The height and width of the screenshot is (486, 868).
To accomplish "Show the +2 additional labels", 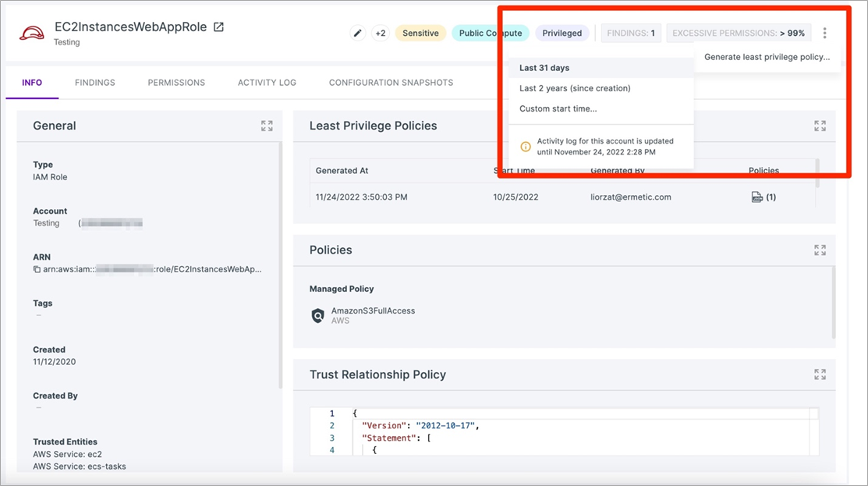I will point(381,33).
